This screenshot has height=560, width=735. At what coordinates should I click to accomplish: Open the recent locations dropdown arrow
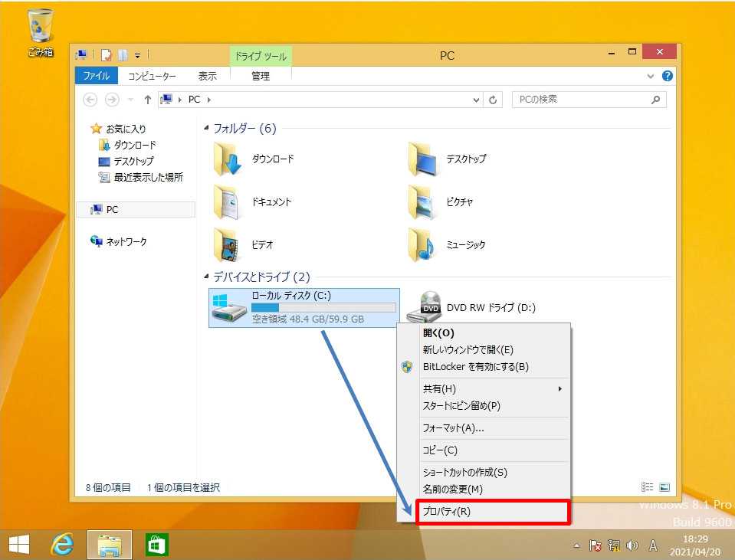131,100
